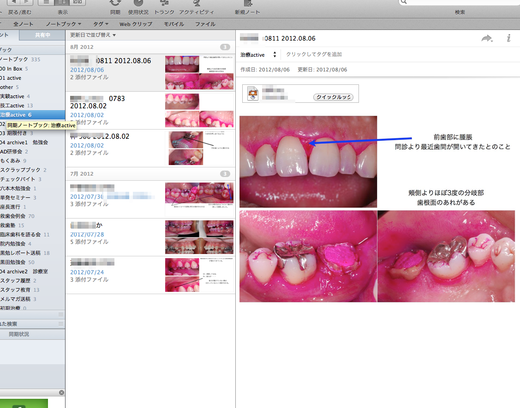Viewport: 520px width, 408px height.
Task: Open the 更新日で並び替え sort dropdown
Action: pyautogui.click(x=93, y=35)
